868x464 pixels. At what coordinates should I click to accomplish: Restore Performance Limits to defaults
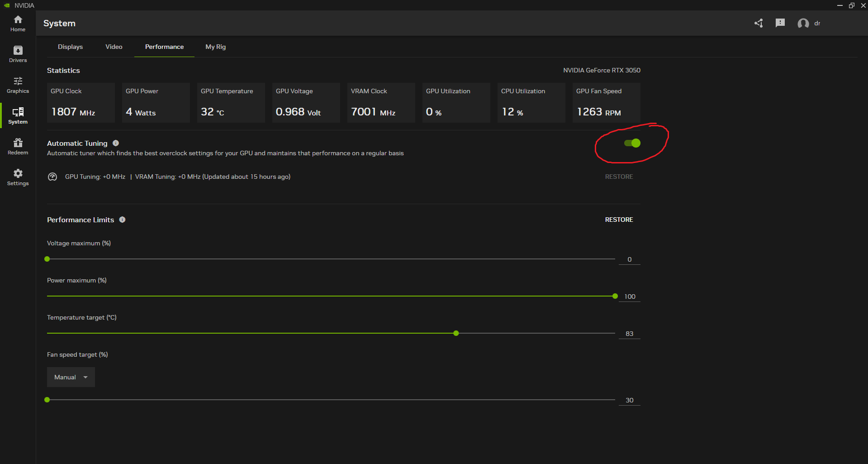click(619, 220)
